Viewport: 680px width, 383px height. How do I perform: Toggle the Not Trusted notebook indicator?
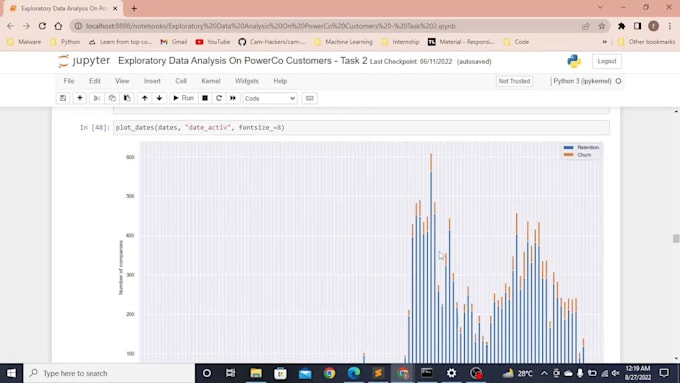[x=514, y=81]
